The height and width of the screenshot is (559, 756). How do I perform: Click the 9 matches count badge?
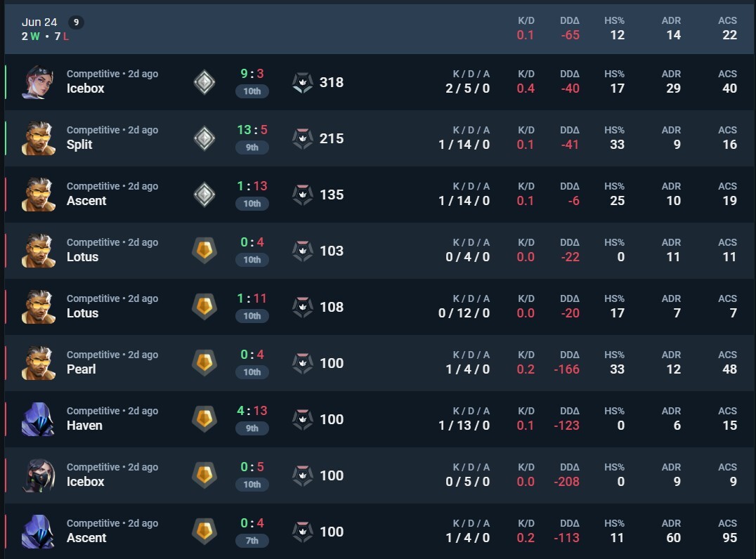[x=76, y=22]
